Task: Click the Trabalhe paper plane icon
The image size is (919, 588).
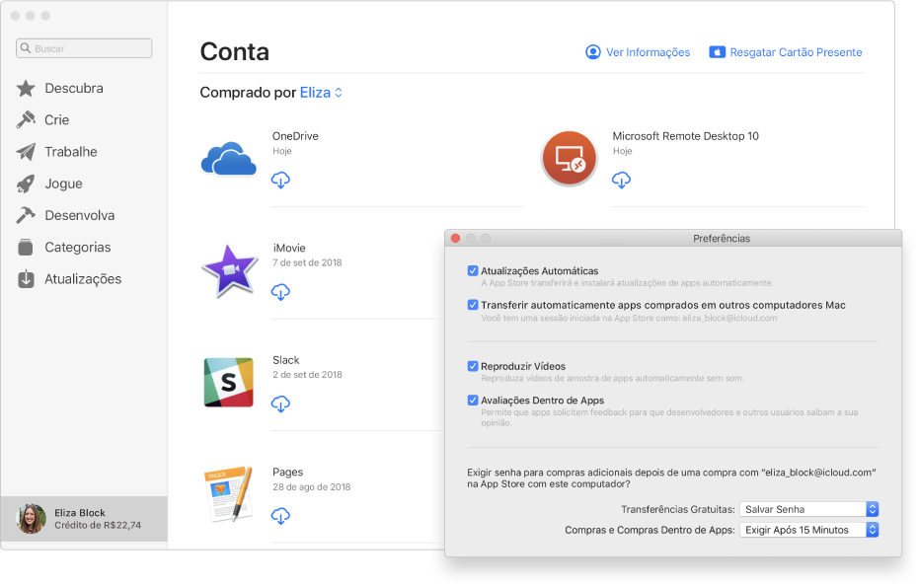Action: 26,152
